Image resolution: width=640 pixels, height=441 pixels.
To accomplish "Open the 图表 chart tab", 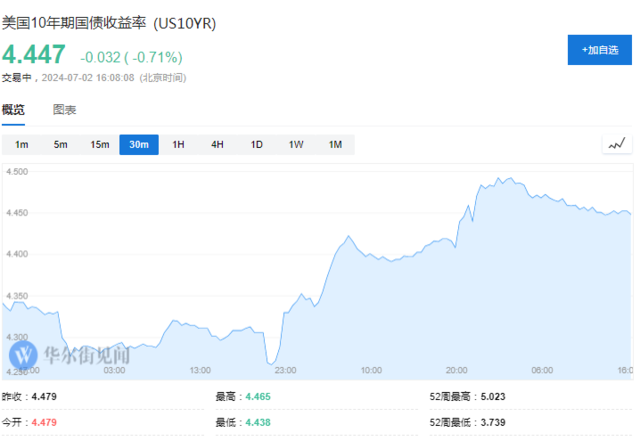I will (x=64, y=110).
